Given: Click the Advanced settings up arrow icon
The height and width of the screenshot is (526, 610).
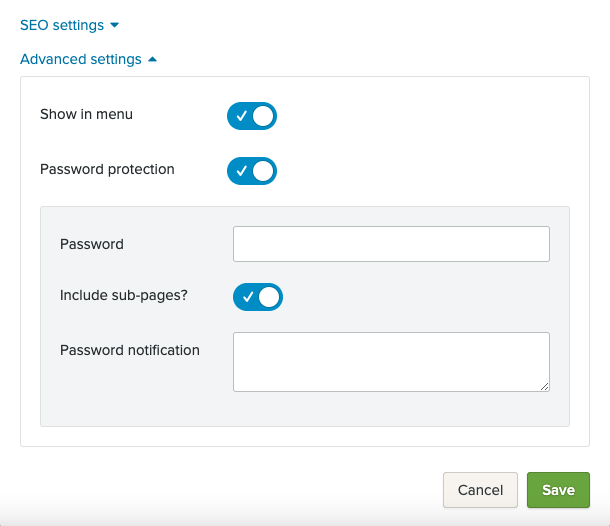Looking at the screenshot, I should tap(152, 59).
